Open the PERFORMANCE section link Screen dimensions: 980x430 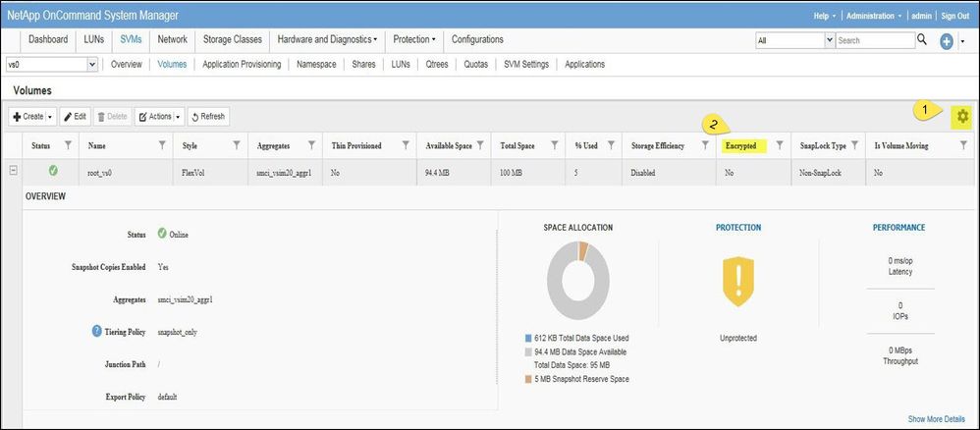click(898, 228)
